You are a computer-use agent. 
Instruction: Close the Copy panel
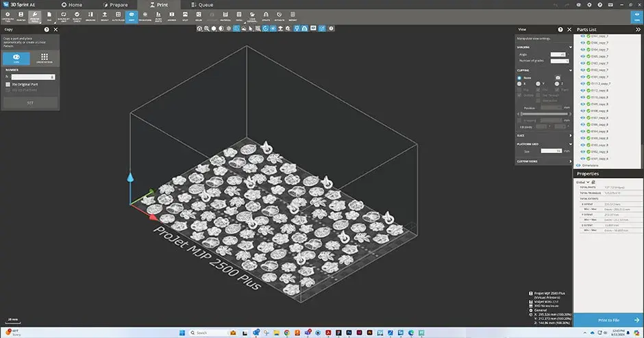[x=55, y=29]
